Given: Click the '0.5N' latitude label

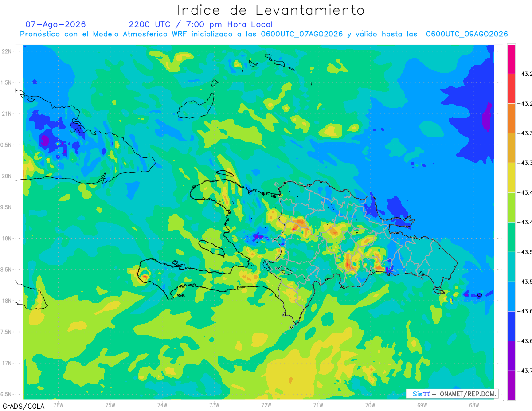Looking at the screenshot, I should point(7,145).
